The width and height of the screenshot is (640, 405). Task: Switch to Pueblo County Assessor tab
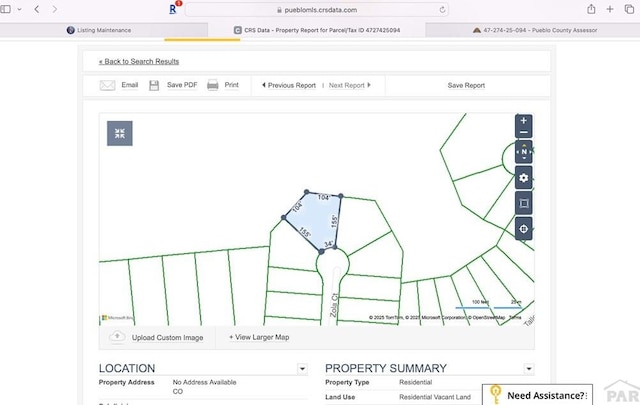pos(535,30)
